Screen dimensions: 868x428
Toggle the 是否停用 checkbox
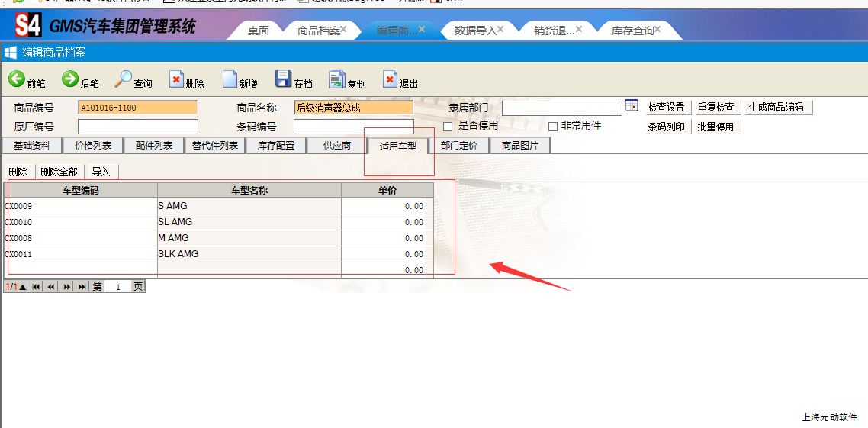point(448,127)
